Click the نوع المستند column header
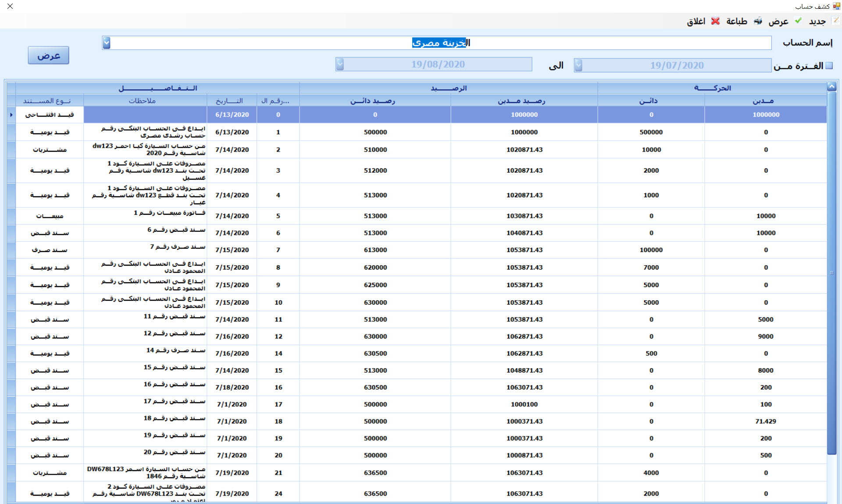 49,101
